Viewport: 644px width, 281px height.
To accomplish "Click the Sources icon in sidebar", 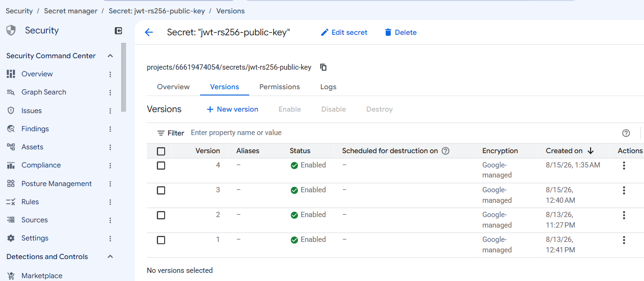I will (11, 220).
